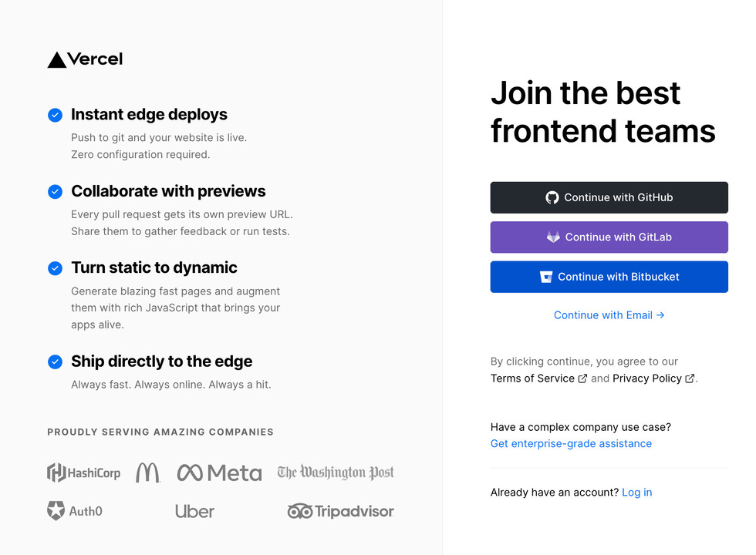Click the GitHub octocat icon
Viewport: 756px width, 555px height.
pos(552,197)
